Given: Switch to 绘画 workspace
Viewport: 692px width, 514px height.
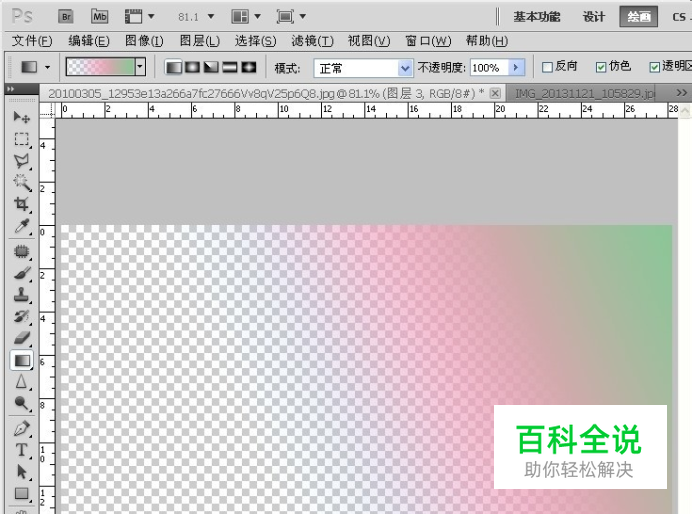Looking at the screenshot, I should pos(639,17).
